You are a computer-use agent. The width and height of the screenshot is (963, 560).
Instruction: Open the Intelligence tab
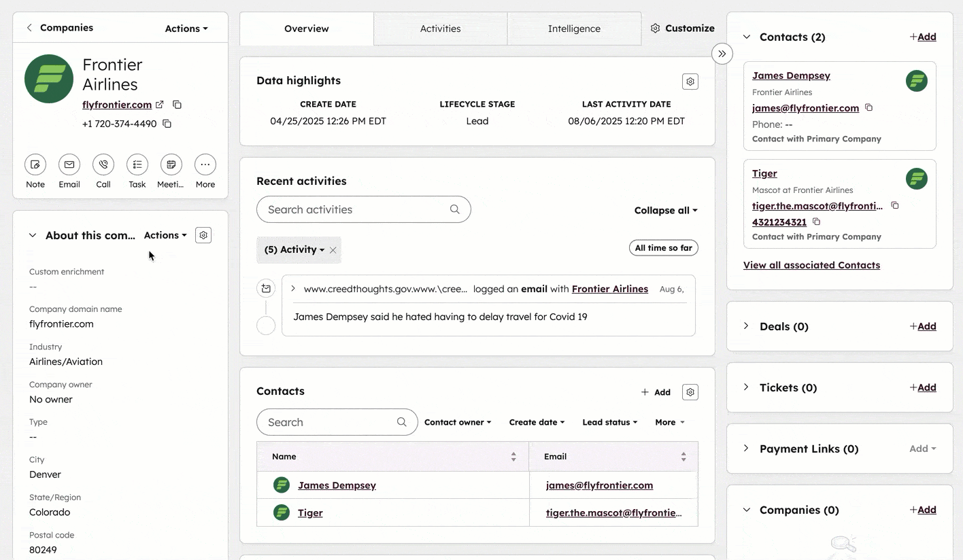click(x=574, y=29)
